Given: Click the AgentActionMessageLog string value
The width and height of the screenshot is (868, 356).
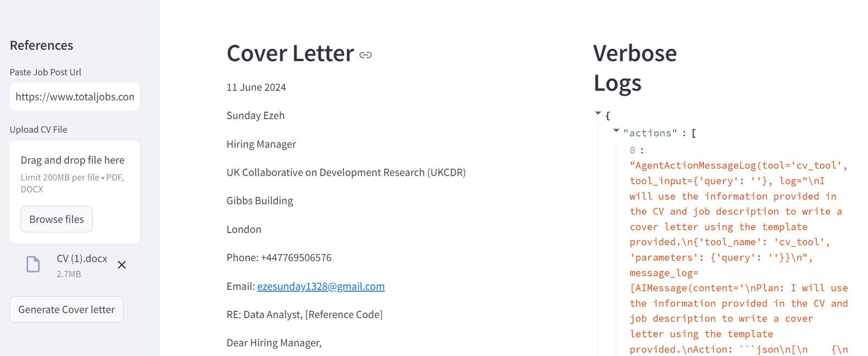Looking at the screenshot, I should tap(739, 257).
